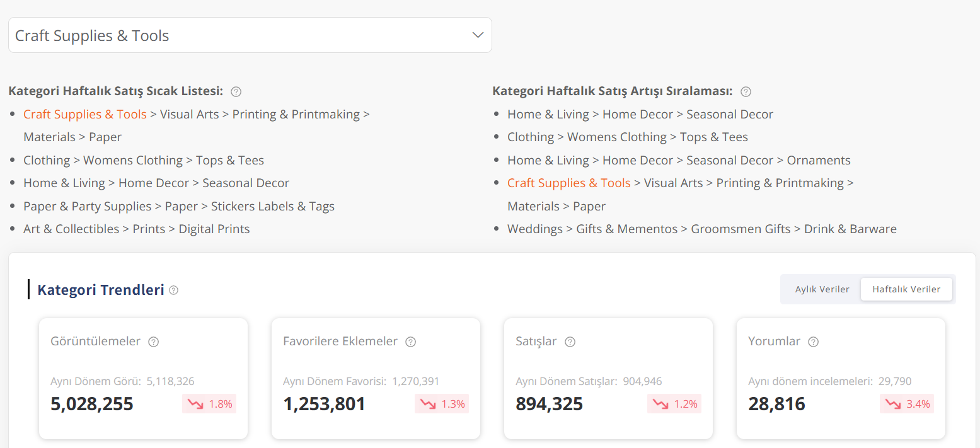Click the 3.4% downtrend badge for Yorumlar
This screenshot has width=980, height=448.
907,404
